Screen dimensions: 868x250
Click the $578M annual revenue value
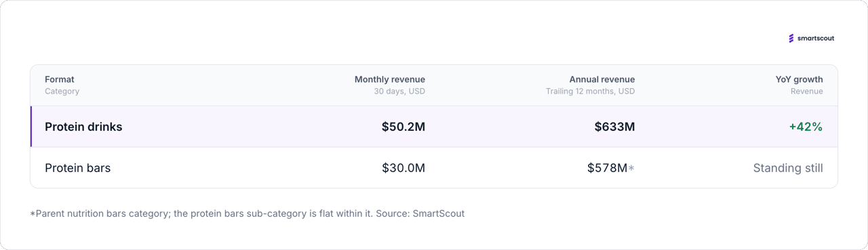(x=608, y=168)
